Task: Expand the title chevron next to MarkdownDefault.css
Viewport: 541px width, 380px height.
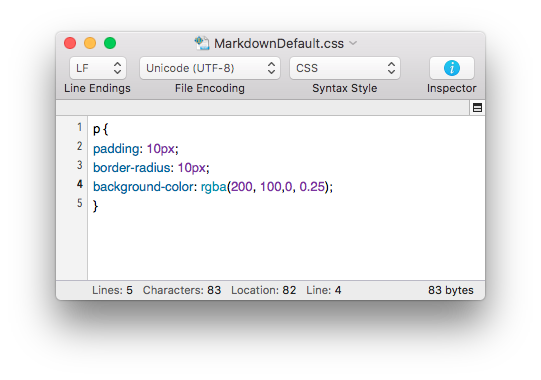Action: pos(353,43)
